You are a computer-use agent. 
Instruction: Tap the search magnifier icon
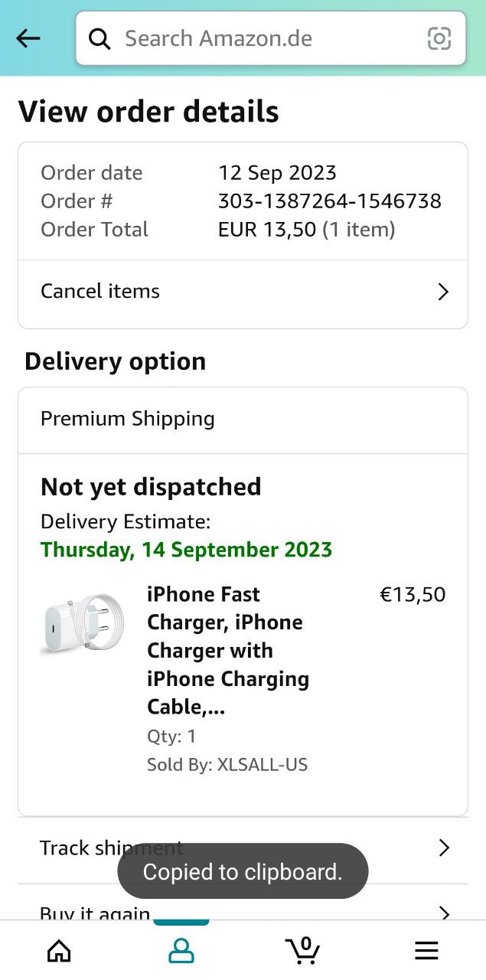(99, 38)
